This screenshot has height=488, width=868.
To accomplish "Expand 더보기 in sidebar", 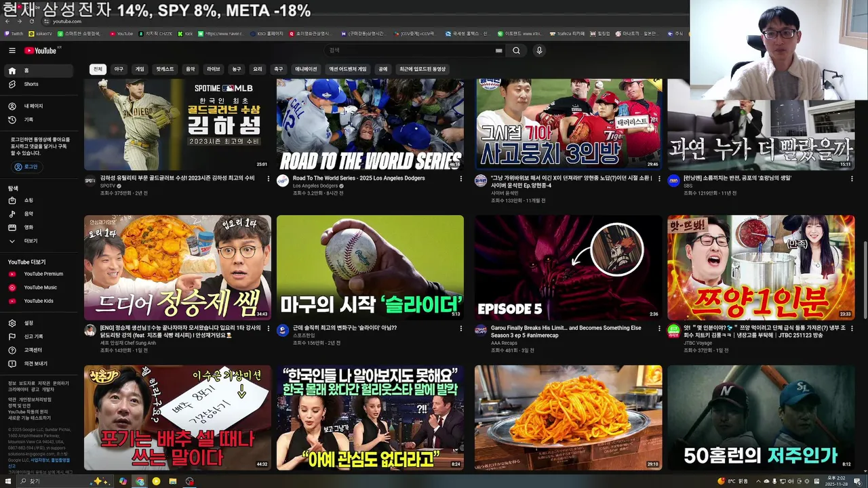I will click(40, 241).
